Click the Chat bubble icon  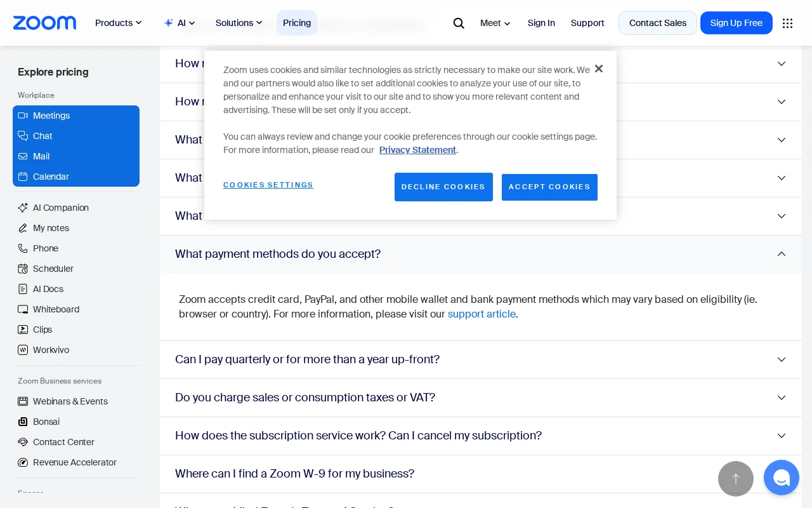coord(23,136)
